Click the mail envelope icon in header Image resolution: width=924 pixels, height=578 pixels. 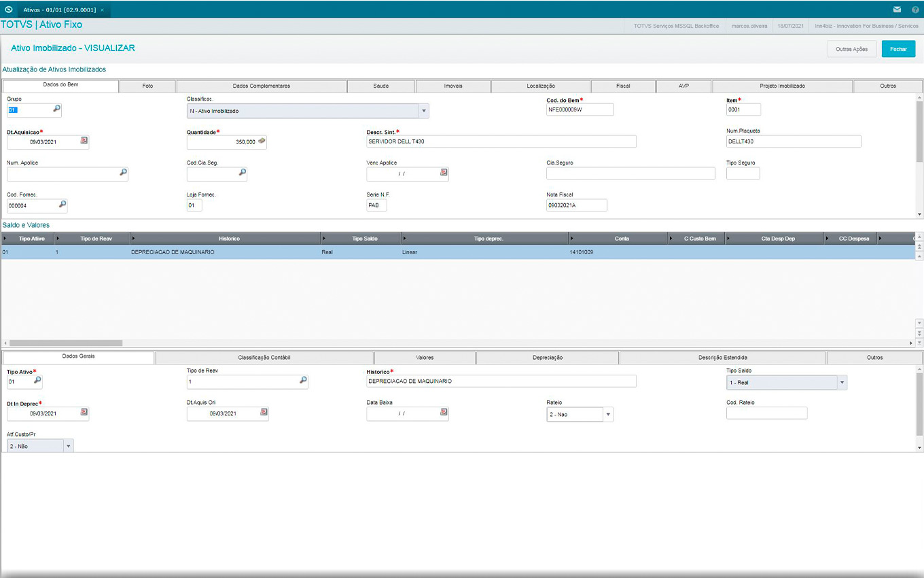898,10
